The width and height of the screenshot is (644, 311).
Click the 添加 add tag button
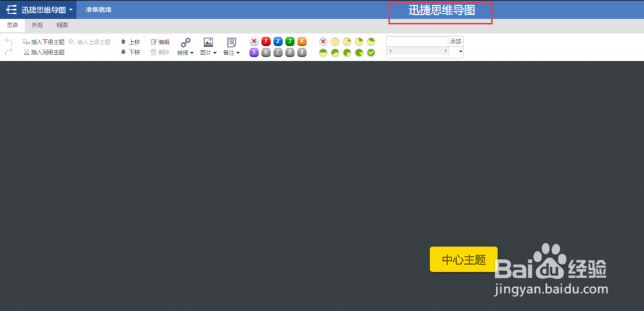[455, 41]
